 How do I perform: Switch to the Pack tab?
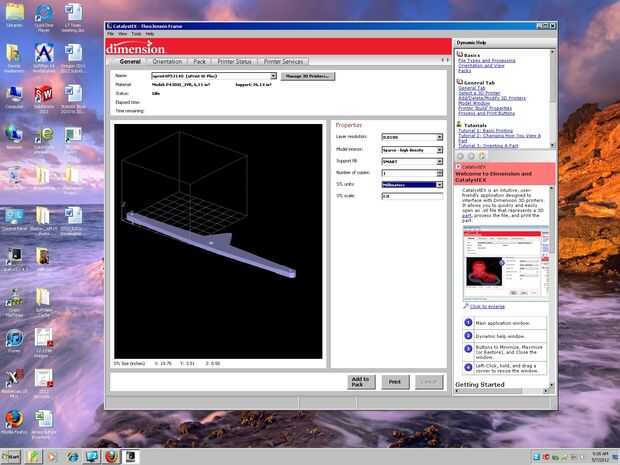200,61
